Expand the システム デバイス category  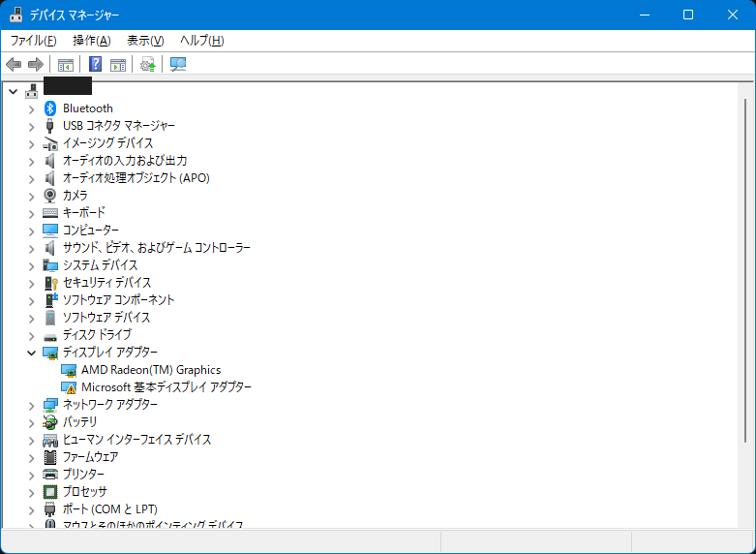click(31, 266)
